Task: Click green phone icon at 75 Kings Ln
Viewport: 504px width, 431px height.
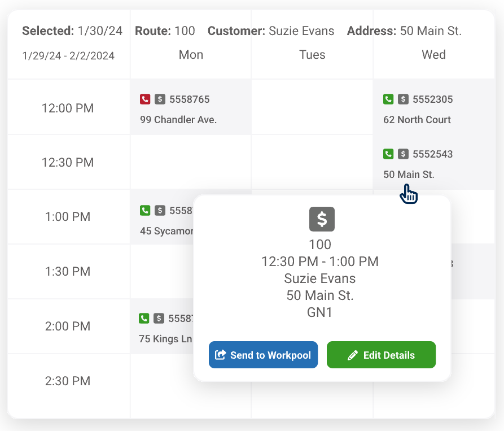Action: click(x=144, y=319)
